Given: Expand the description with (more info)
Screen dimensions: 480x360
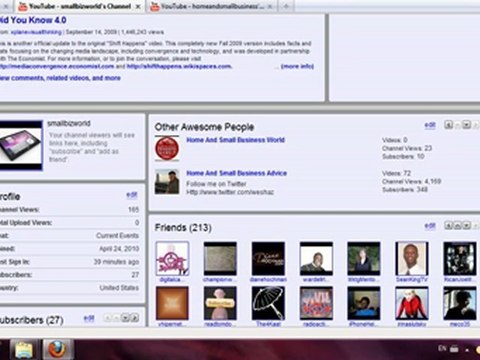Looking at the screenshot, I should click(297, 66).
